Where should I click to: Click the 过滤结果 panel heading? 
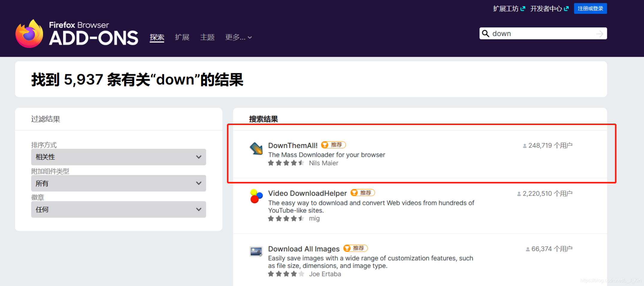pos(46,119)
